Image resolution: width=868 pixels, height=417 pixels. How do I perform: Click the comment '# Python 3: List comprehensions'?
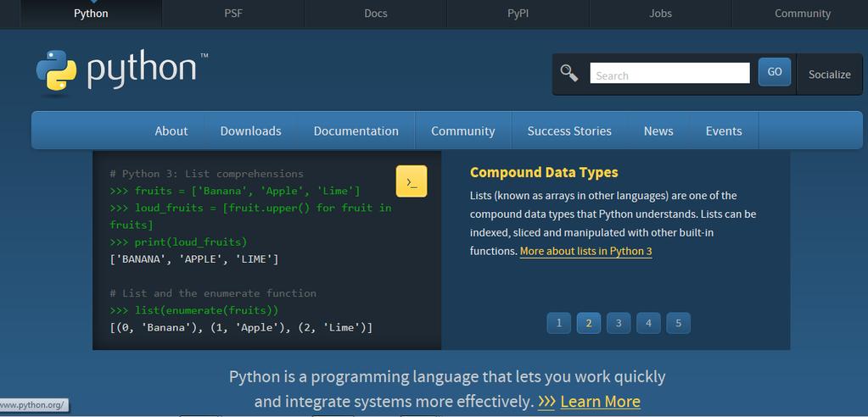(206, 174)
